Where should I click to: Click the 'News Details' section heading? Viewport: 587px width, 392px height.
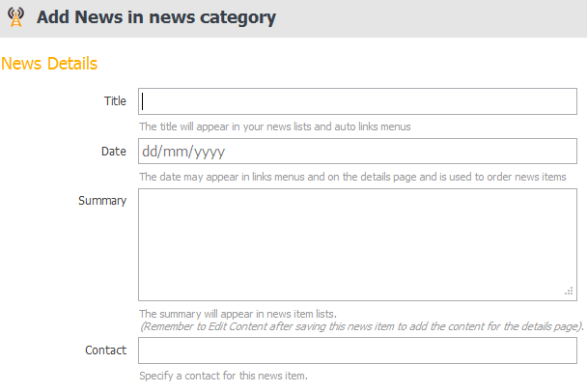click(49, 64)
